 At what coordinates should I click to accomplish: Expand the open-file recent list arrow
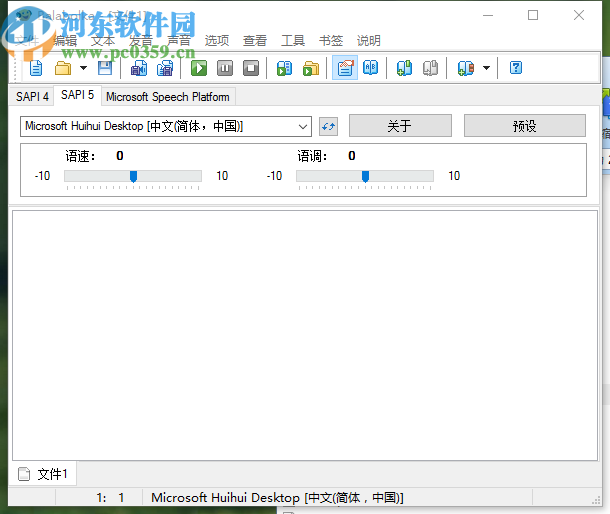83,68
